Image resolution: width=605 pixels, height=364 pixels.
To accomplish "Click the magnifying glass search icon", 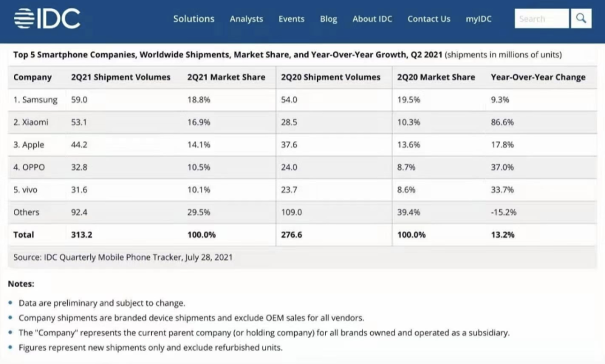I will (580, 19).
